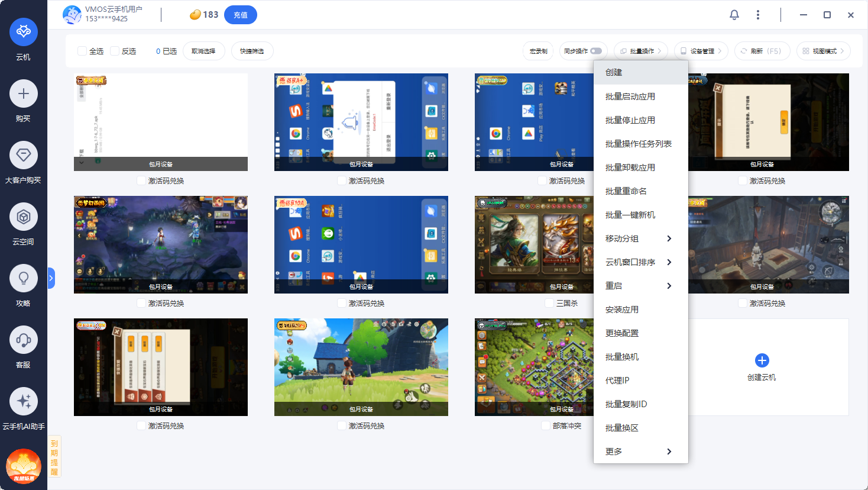868x490 pixels.
Task: Choose 批量一键新机 in the menu
Action: (x=641, y=215)
